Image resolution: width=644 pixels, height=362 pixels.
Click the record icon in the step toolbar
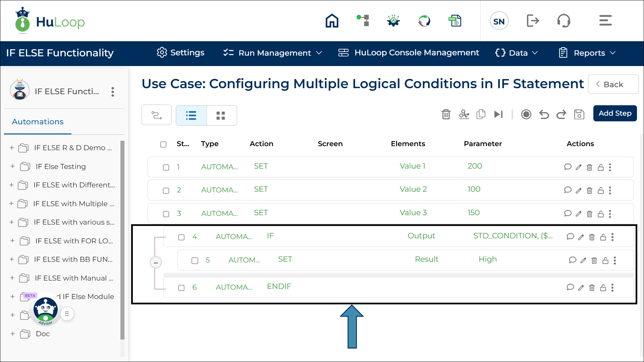526,114
